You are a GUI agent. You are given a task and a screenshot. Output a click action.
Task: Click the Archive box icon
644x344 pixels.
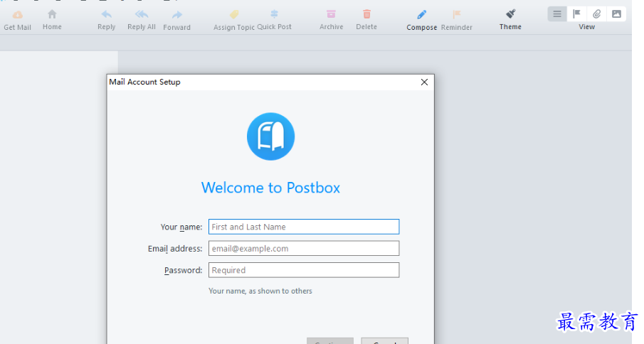pyautogui.click(x=331, y=14)
